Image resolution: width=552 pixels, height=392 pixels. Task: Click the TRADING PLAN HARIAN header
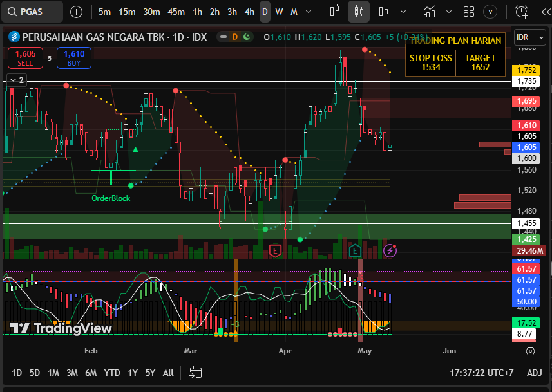pos(455,41)
